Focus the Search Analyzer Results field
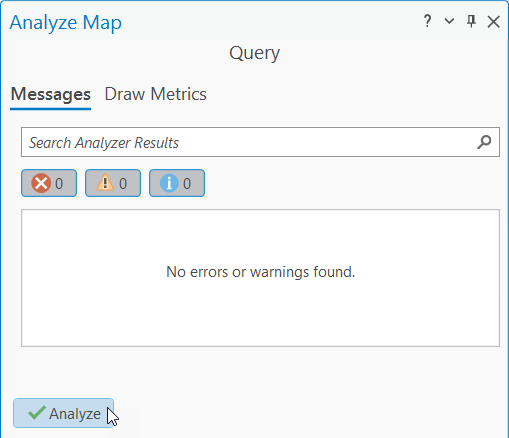Screen dimensions: 509x438 [260, 142]
